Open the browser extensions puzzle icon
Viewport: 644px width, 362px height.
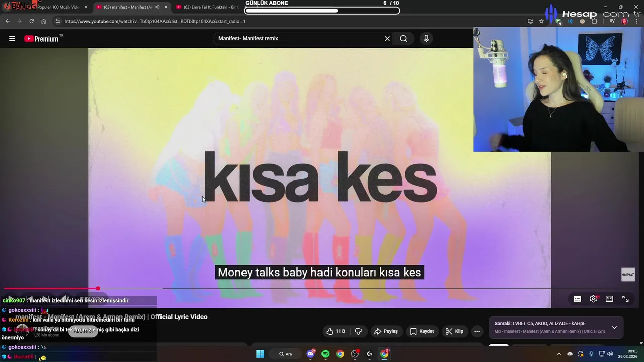(595, 21)
